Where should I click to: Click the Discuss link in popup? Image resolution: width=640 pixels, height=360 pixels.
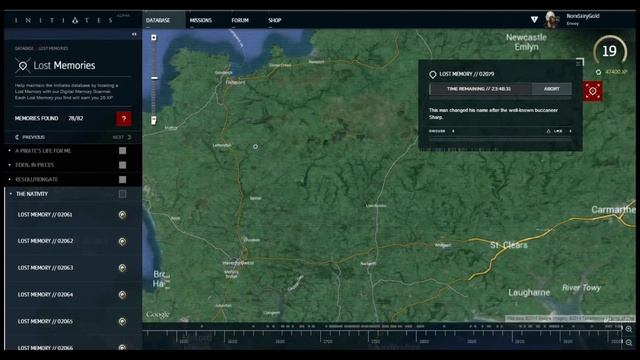(x=437, y=131)
